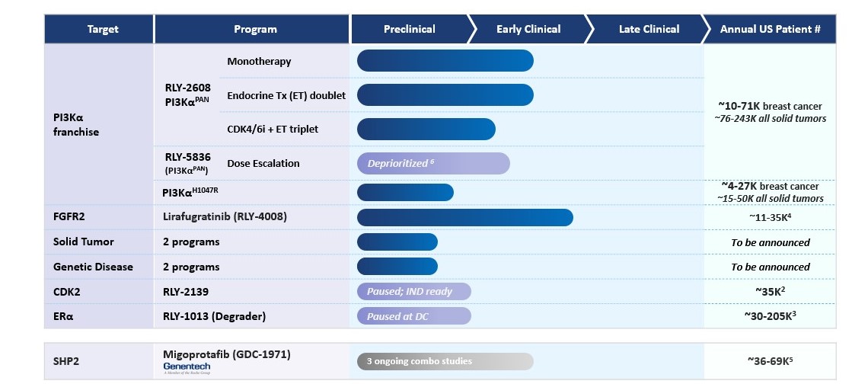The height and width of the screenshot is (384, 868).
Task: Click the Target column header
Action: pos(97,30)
